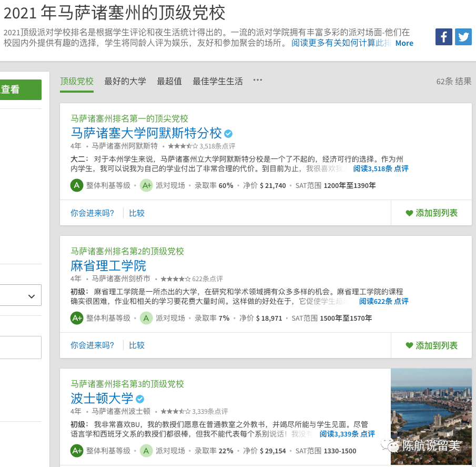476x467 pixels.
Task: Click the A+ overall grade badge for 麻省理工学院
Action: coord(77,318)
